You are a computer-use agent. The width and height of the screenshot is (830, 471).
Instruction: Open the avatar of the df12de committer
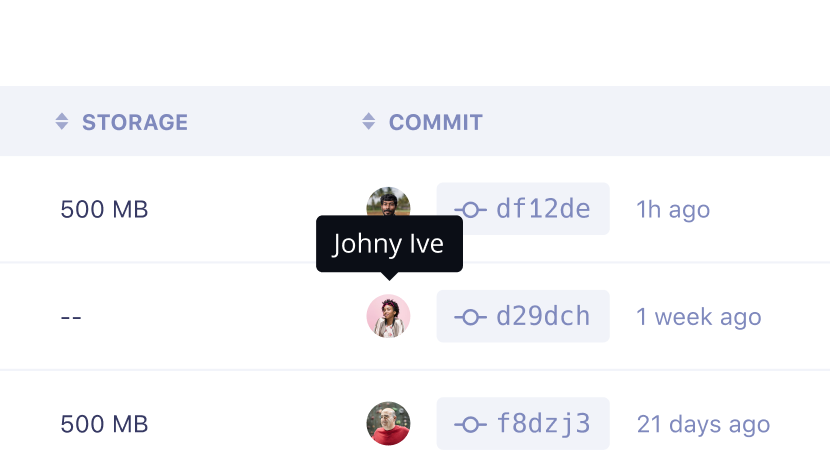pos(389,202)
